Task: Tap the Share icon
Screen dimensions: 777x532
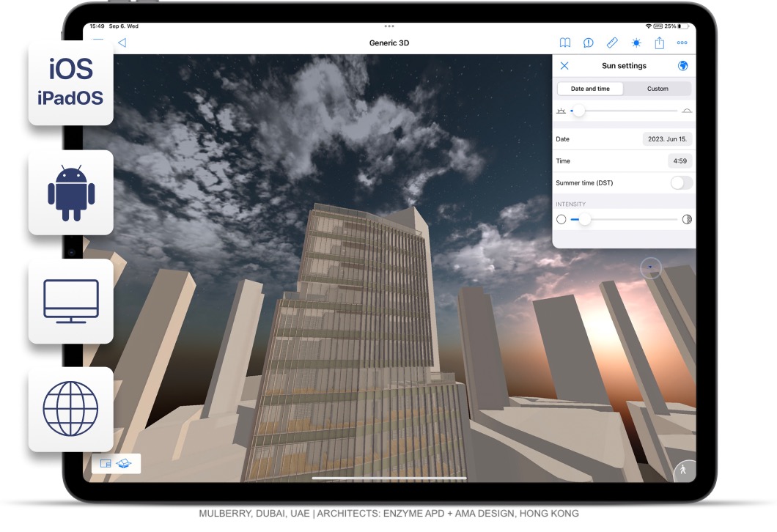Action: coord(659,43)
